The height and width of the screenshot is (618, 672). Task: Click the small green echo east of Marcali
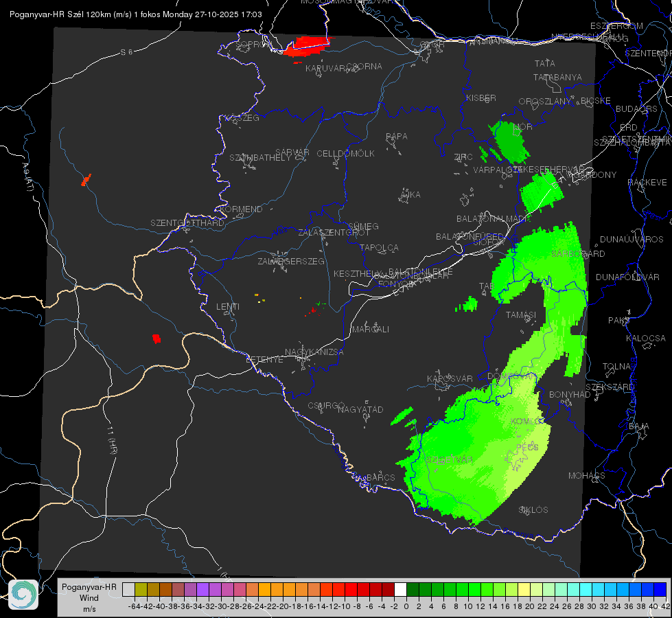pos(468,304)
